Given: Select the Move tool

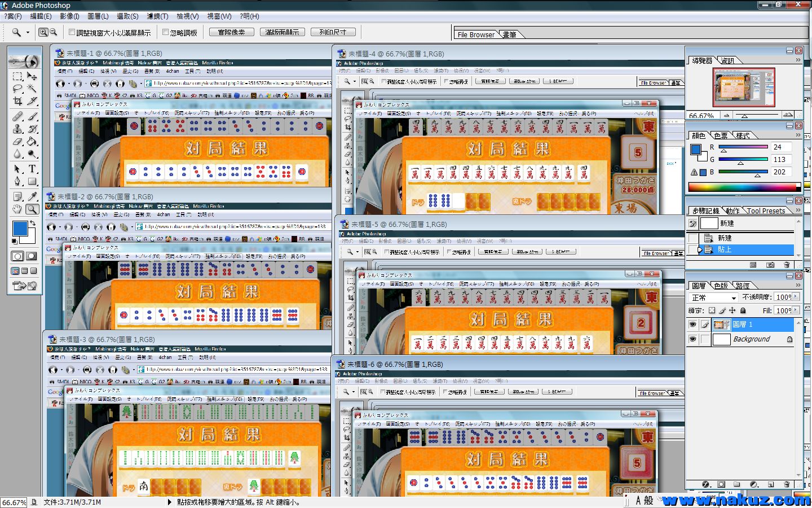Looking at the screenshot, I should [32, 76].
